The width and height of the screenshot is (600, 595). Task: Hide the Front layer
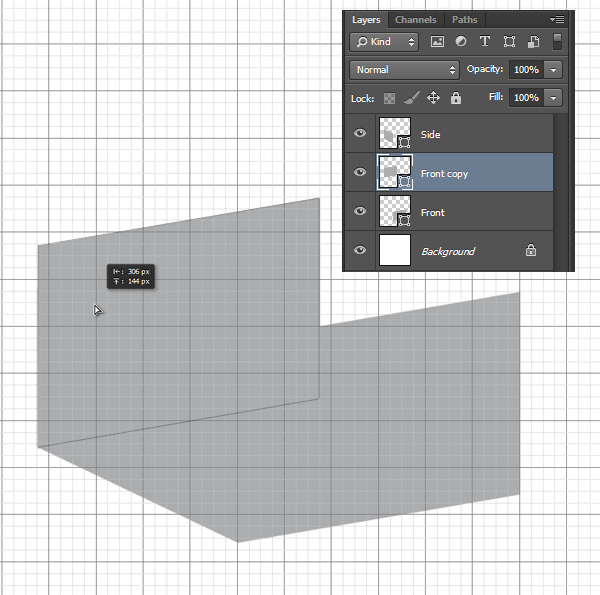coord(360,211)
